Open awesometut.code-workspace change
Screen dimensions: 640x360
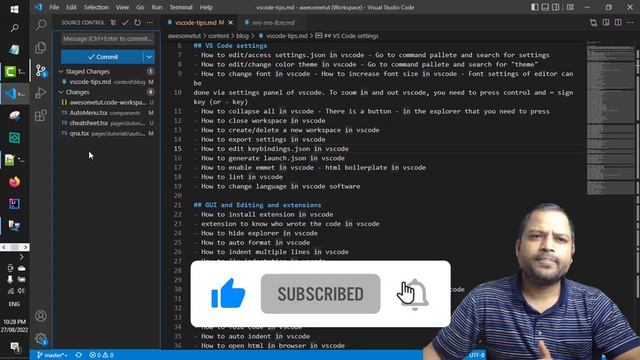tap(108, 102)
